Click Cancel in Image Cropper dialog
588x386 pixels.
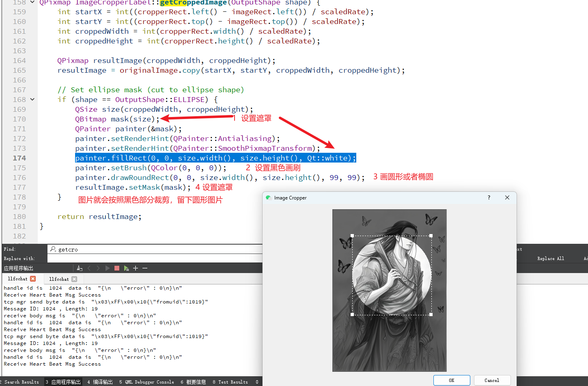pos(492,380)
